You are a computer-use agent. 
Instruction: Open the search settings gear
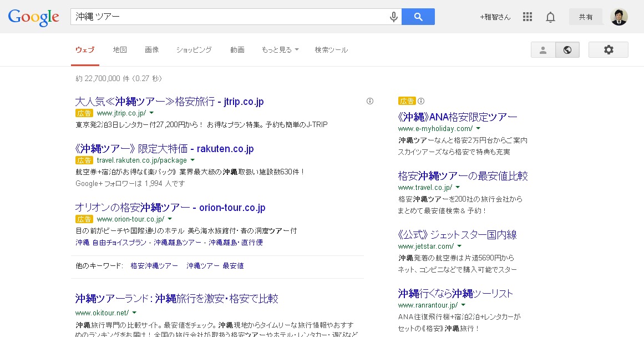[608, 50]
